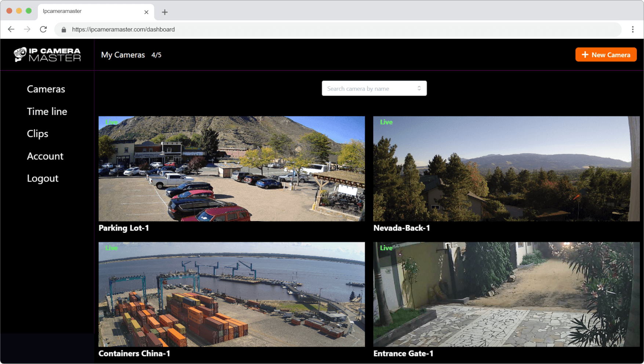Click the URL address bar
This screenshot has height=364, width=644.
tap(338, 29)
